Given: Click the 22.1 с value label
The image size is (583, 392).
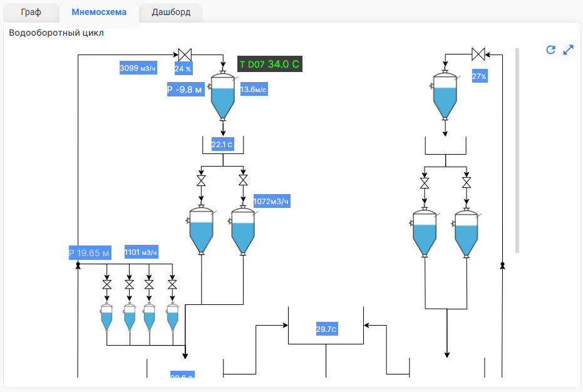Looking at the screenshot, I should tap(222, 145).
